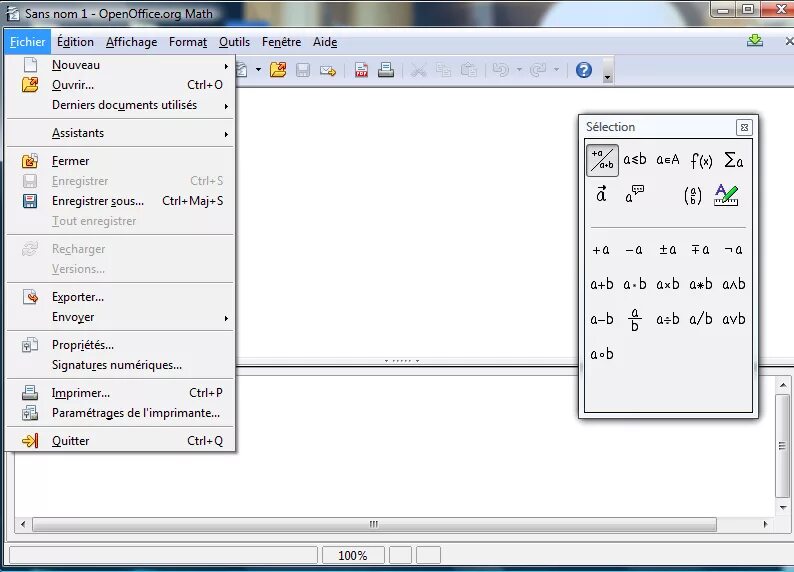Click the horizontal scrollbar right arrow

tap(765, 524)
